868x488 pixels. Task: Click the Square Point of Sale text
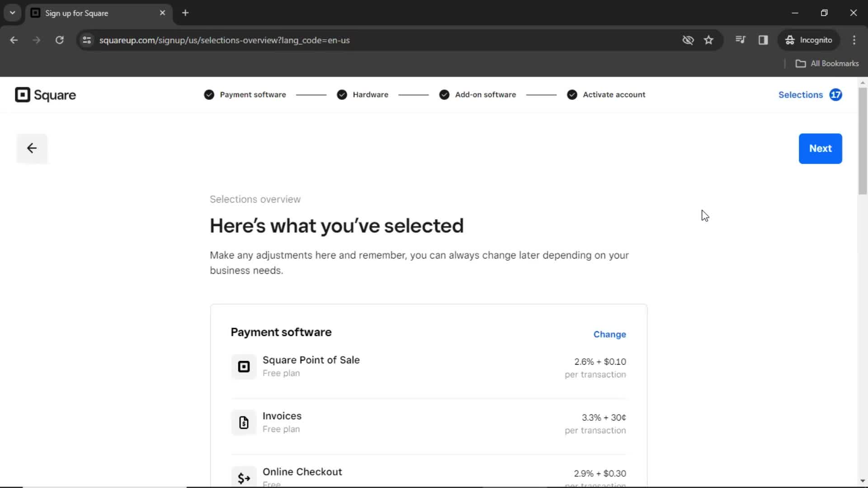click(311, 360)
